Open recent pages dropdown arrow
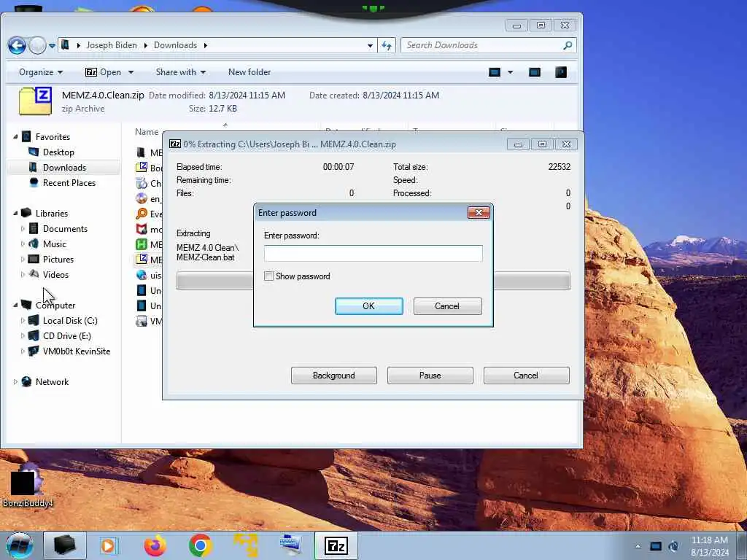 coord(52,46)
